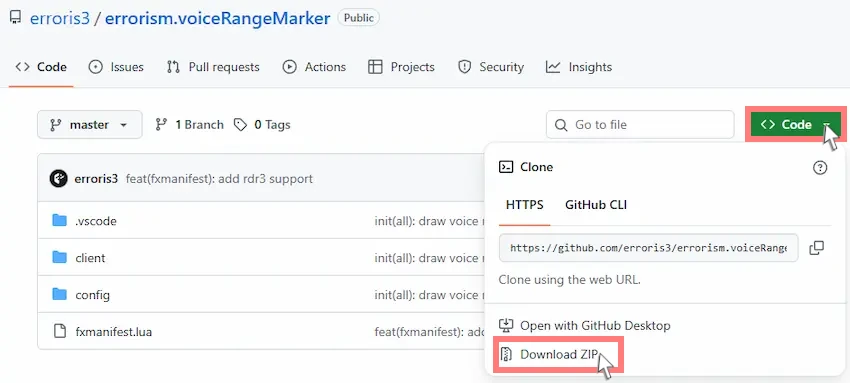
Task: Click the .vscode folder icon
Action: click(x=59, y=220)
